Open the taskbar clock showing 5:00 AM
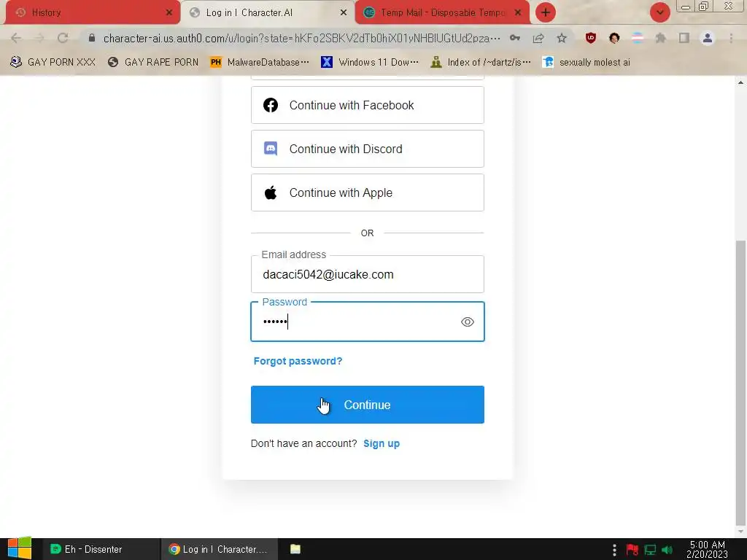Image resolution: width=747 pixels, height=560 pixels. (x=707, y=549)
